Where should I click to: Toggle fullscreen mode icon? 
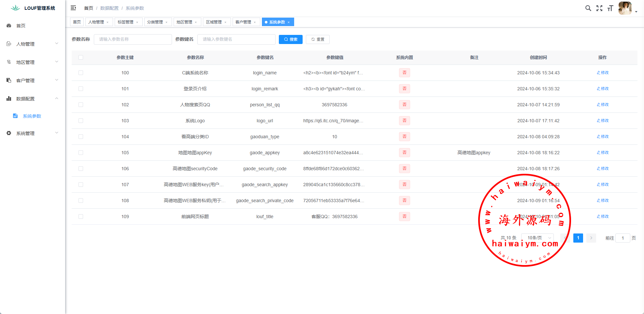click(599, 8)
